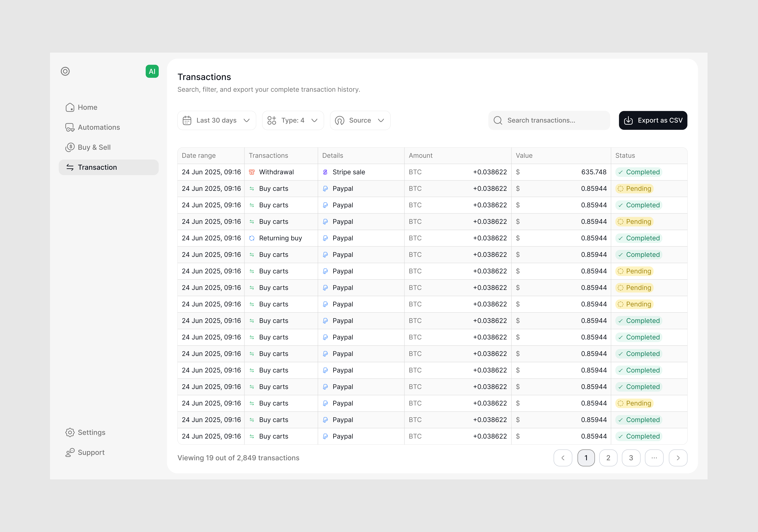
Task: Navigate to Buy & Sell section
Action: [x=94, y=147]
